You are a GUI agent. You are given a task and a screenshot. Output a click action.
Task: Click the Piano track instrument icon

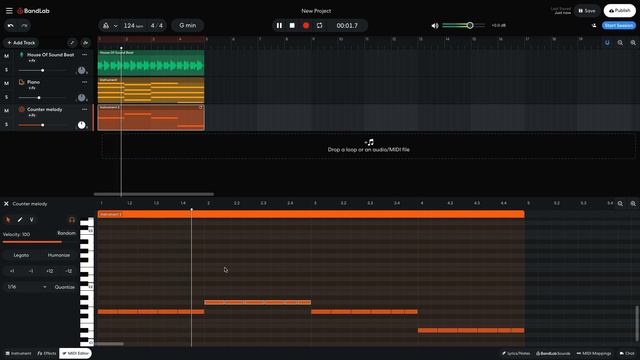click(22, 82)
